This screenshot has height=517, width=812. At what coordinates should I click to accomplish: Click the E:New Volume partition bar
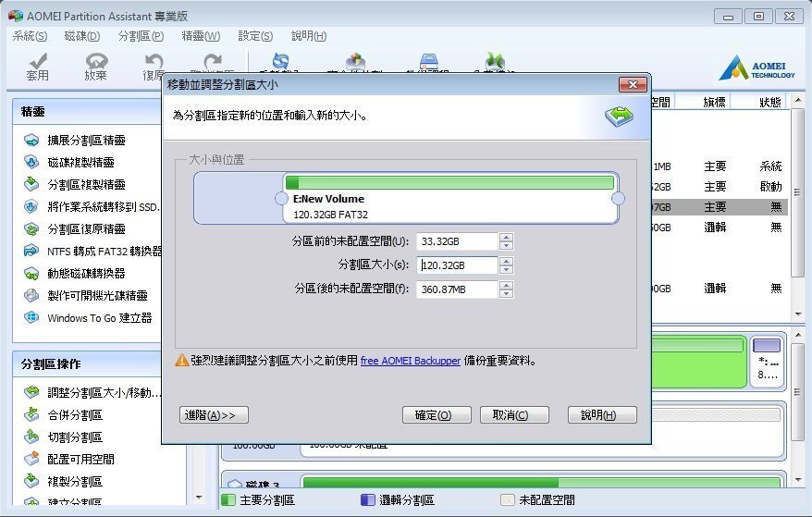pyautogui.click(x=450, y=199)
